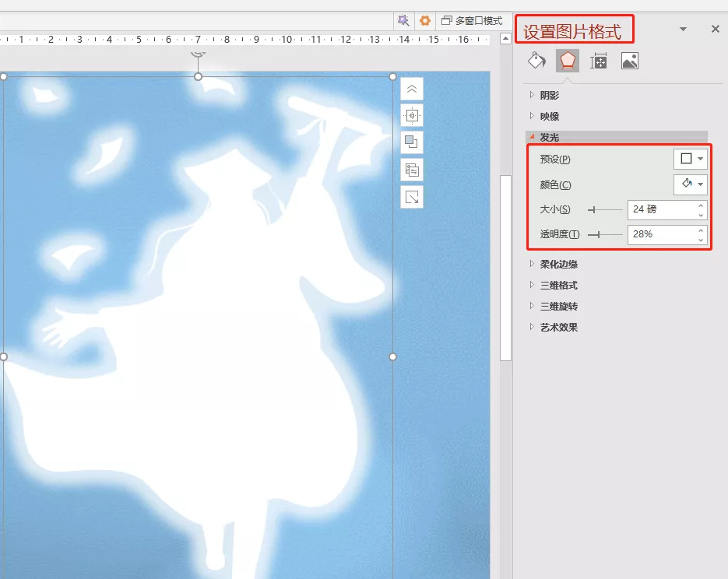The height and width of the screenshot is (579, 728).
Task: Click the rotation handle above the image
Action: [x=199, y=54]
